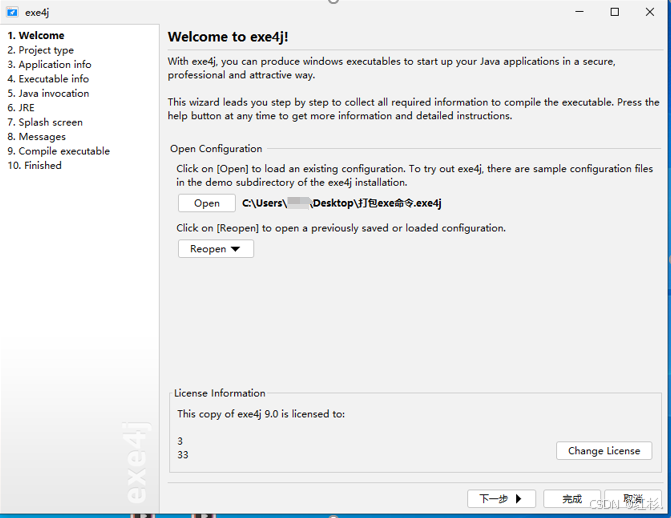Click the Open configuration button

click(207, 203)
